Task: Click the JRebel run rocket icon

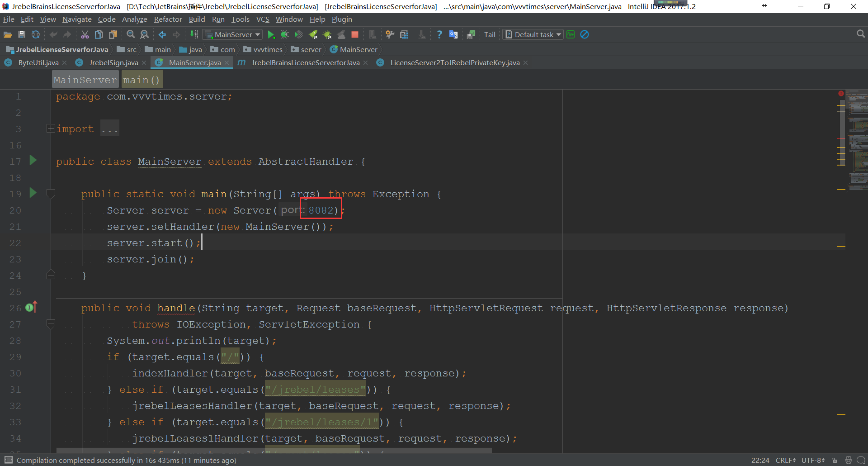Action: (x=313, y=35)
